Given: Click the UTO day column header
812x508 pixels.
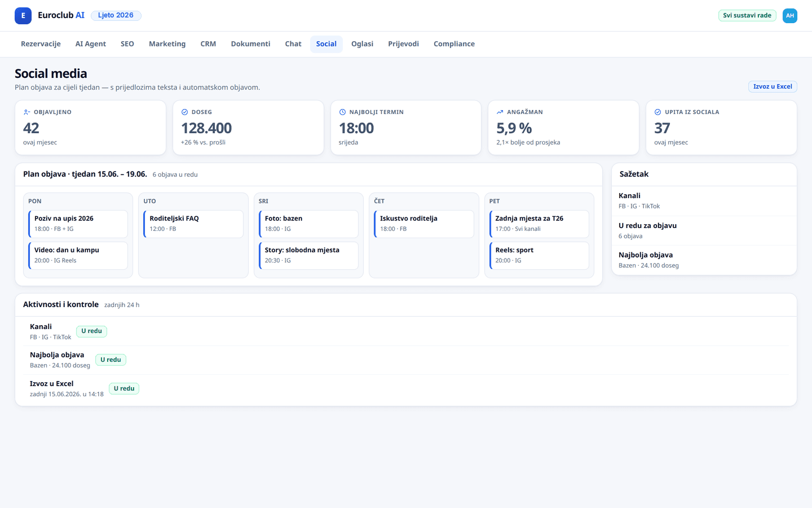Looking at the screenshot, I should (x=149, y=201).
